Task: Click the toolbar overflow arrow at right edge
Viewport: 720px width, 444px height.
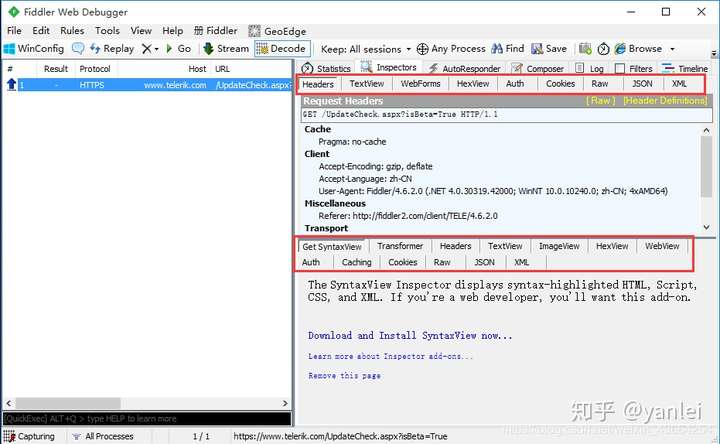Action: [714, 53]
